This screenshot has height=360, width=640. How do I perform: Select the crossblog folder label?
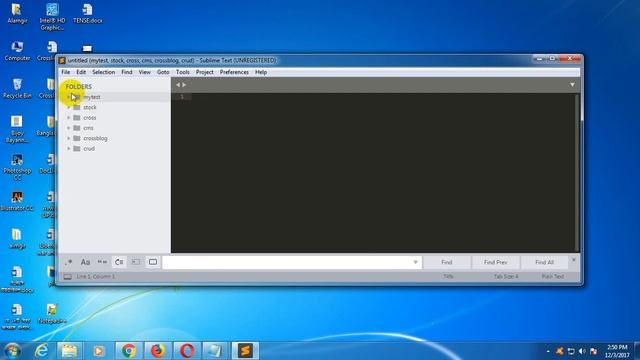click(x=95, y=138)
